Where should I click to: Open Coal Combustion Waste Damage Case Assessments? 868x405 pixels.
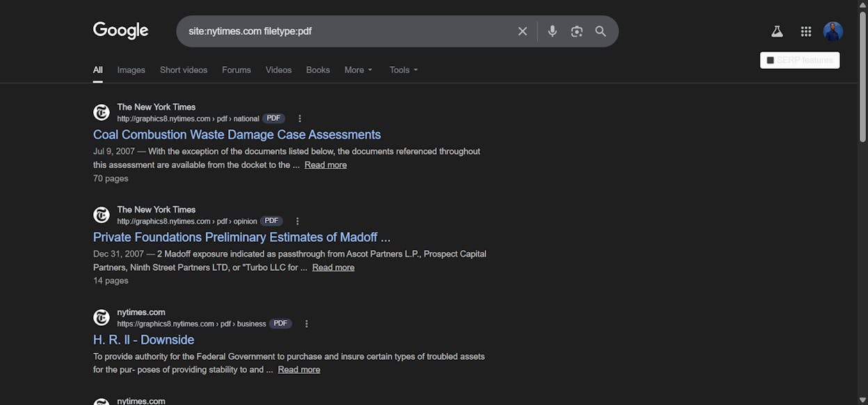[x=237, y=135]
